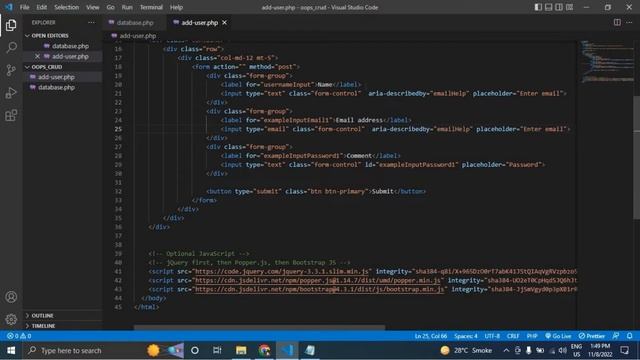Open editor more actions ellipsis
640x360 pixels.
click(629, 22)
